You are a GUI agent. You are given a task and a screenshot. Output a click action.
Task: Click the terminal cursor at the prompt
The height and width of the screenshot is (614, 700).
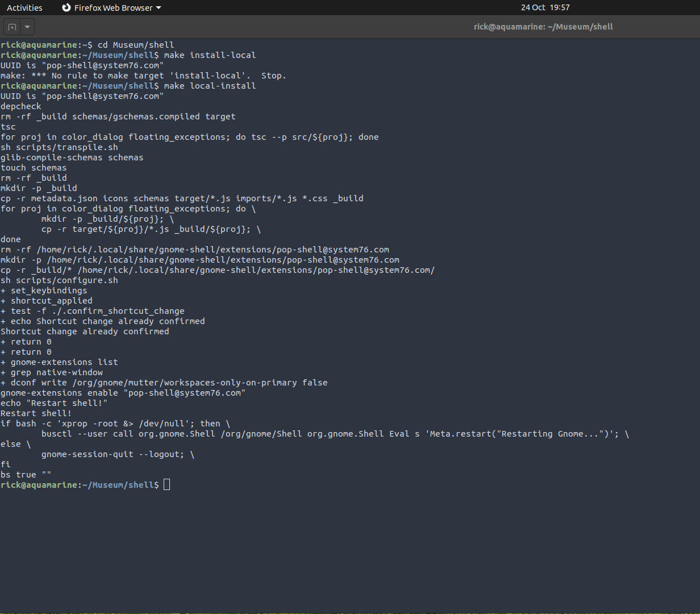click(x=166, y=484)
